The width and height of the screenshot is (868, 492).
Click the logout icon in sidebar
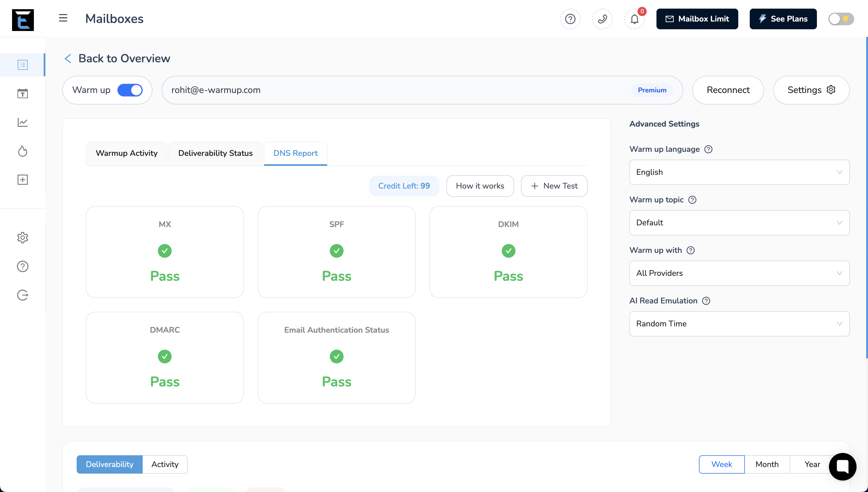click(23, 295)
